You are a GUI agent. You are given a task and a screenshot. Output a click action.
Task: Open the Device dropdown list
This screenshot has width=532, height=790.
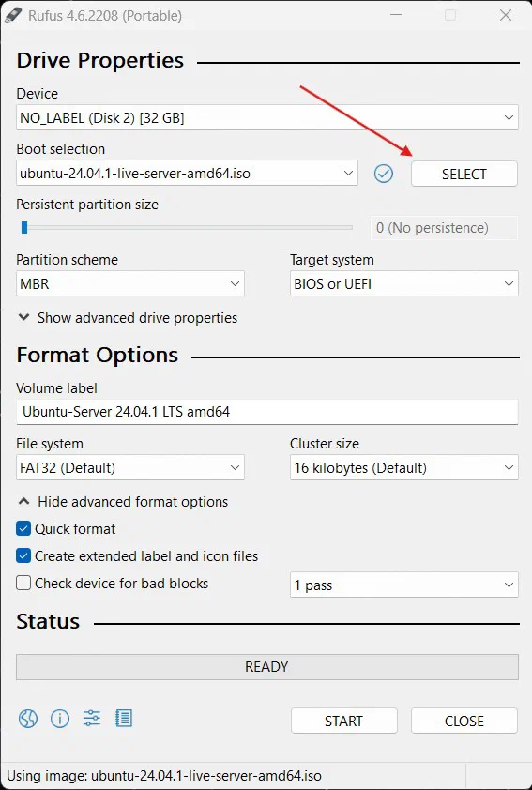(x=267, y=118)
